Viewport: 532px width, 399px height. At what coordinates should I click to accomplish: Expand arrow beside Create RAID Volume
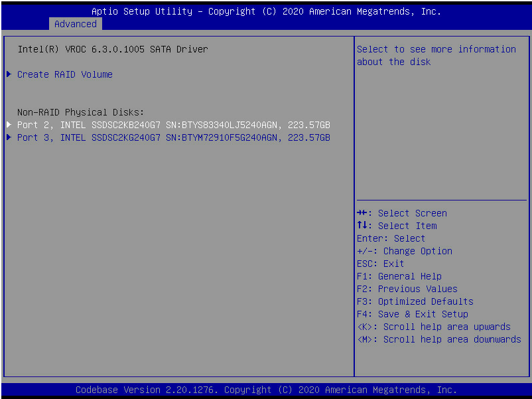9,74
